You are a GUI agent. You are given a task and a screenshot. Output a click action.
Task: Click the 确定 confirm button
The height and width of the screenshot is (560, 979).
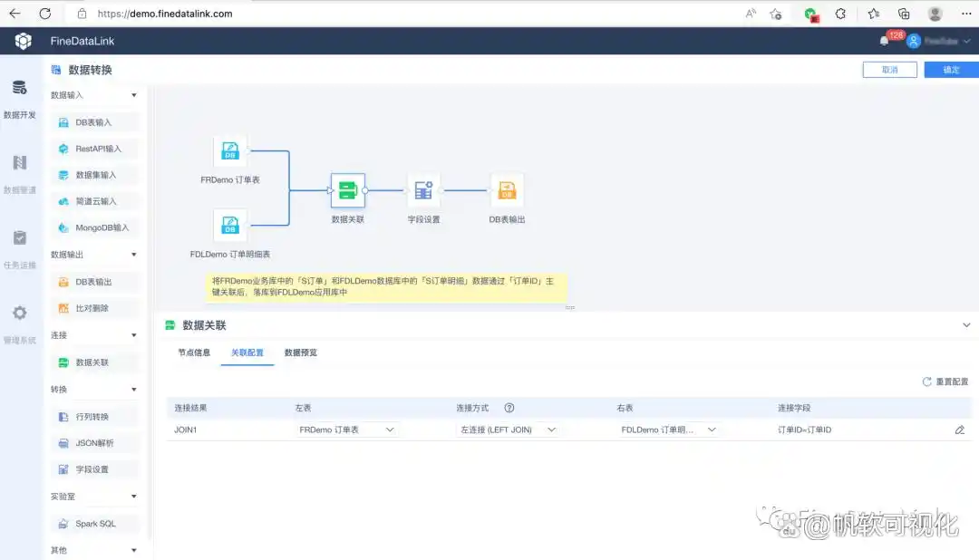click(950, 69)
